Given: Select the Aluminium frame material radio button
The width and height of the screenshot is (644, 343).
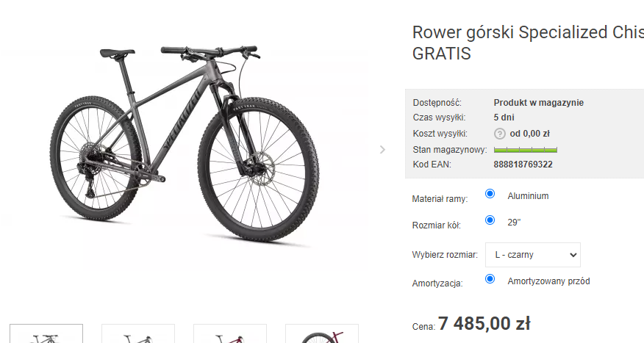Looking at the screenshot, I should 490,194.
